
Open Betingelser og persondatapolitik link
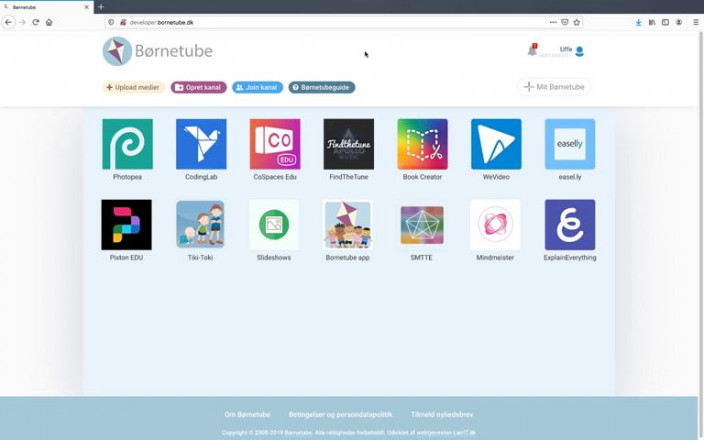coord(340,414)
